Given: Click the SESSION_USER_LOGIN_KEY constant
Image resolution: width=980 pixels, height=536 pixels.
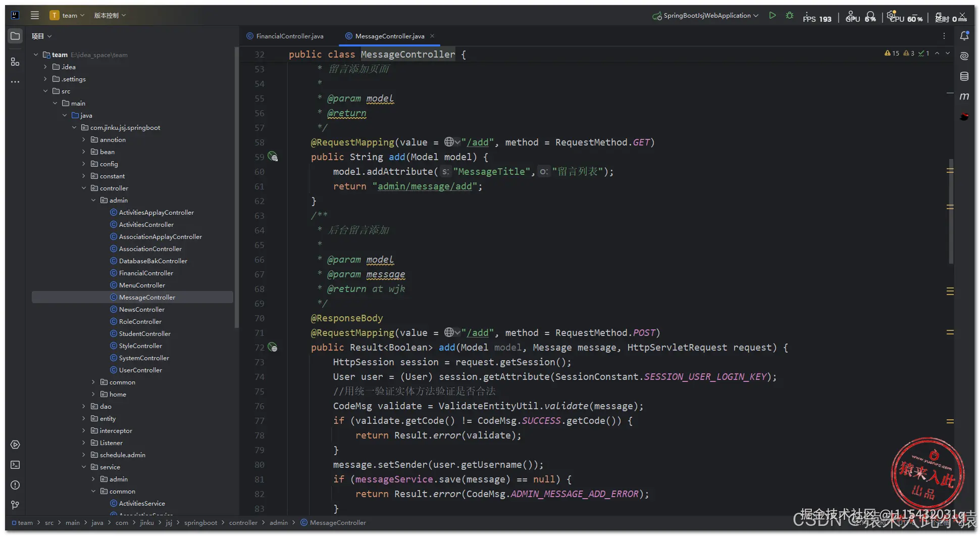Looking at the screenshot, I should coord(705,376).
